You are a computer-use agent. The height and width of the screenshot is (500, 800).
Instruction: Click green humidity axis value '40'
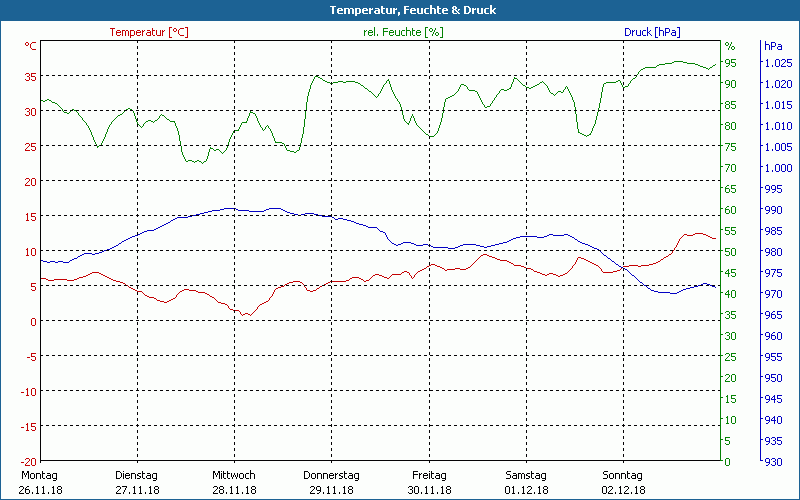[731, 294]
